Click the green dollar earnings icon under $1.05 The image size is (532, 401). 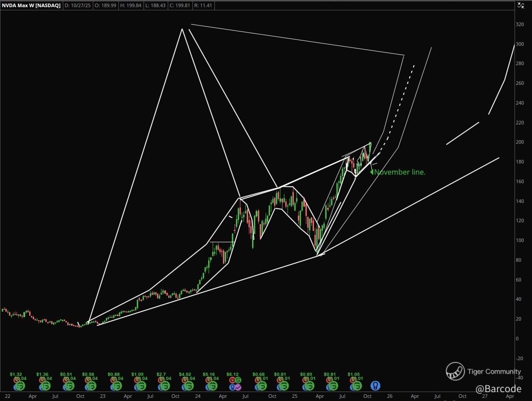(357, 386)
